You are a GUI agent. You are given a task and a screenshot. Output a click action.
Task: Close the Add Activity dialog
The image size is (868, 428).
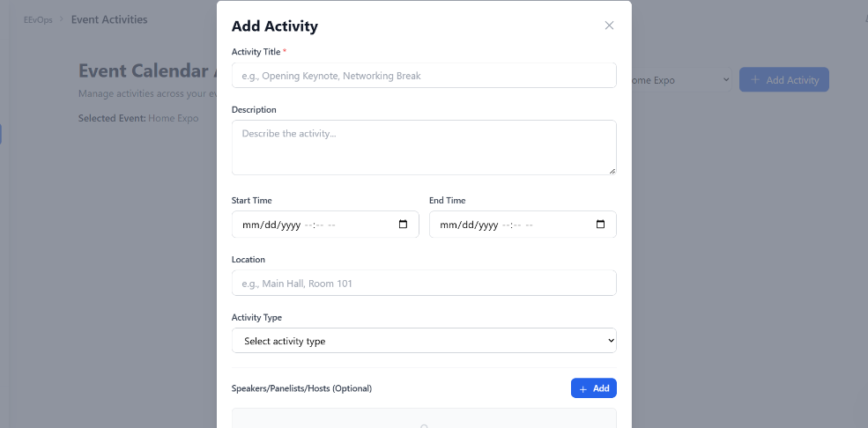(609, 26)
